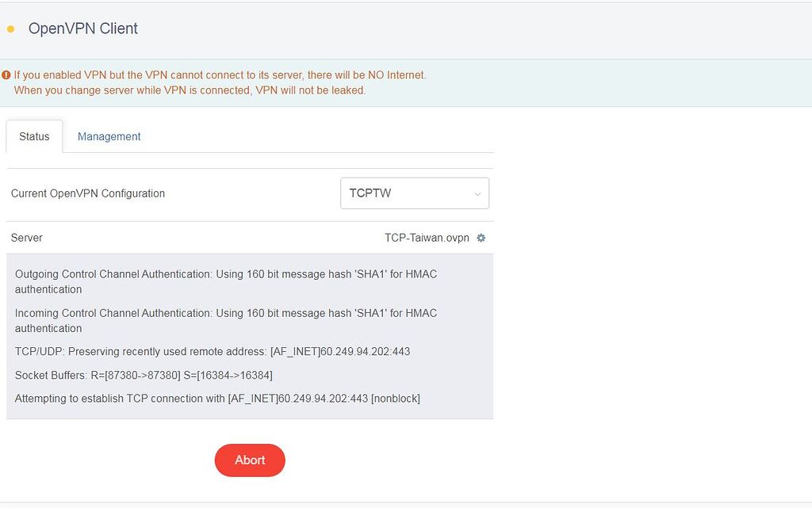Screen dimensions: 812x508
Task: Select the Status tab
Action: [x=34, y=136]
